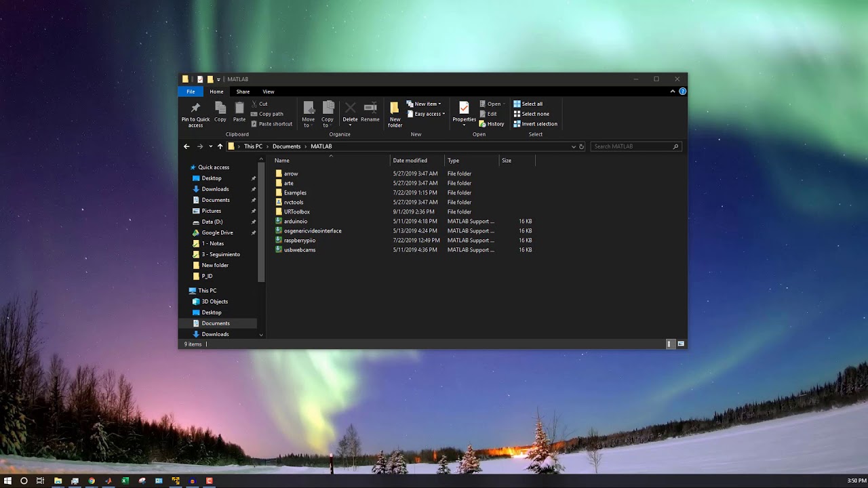Click the Paste shortcut command

point(272,124)
